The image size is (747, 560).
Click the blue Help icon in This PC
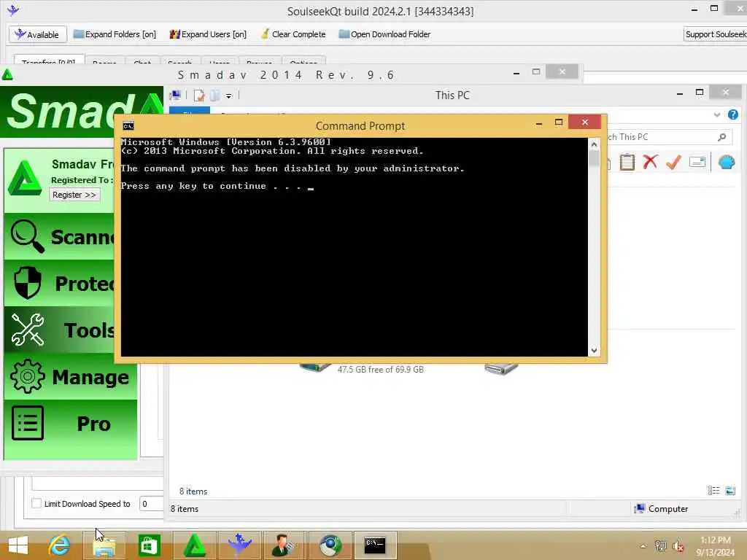click(x=732, y=114)
